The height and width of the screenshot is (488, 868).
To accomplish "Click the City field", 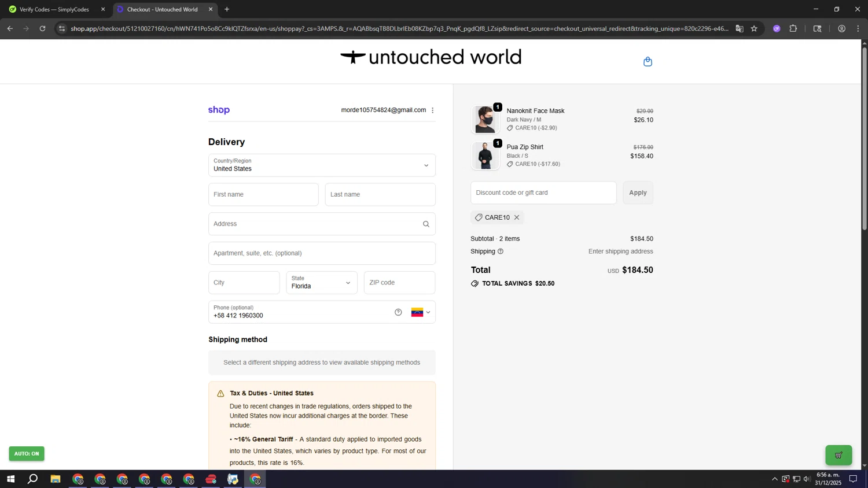I will pos(244,283).
